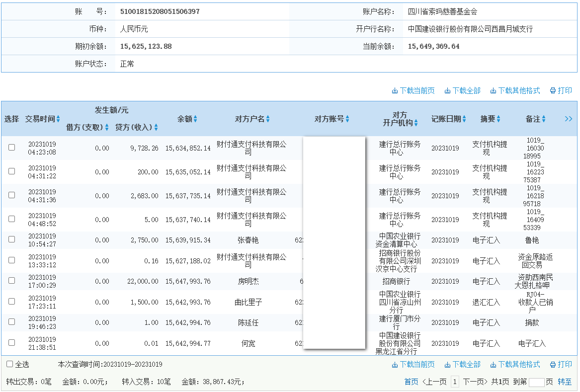Image resolution: width=580 pixels, height=392 pixels.
Task: Tick checkbox for 房明杰 transaction row
Action: [x=12, y=281]
